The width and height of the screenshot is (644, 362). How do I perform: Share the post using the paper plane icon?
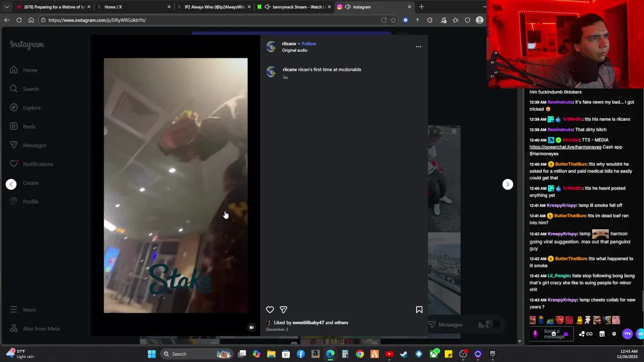click(283, 310)
